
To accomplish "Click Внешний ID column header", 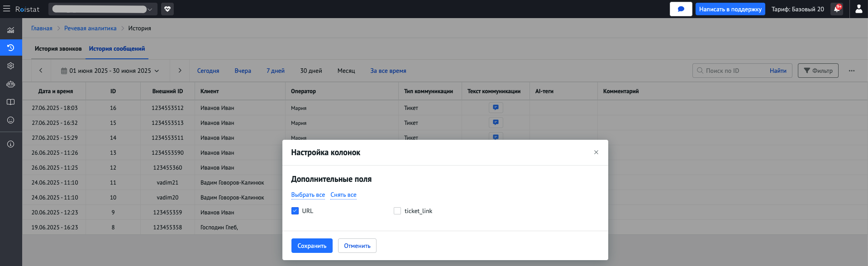I will click(167, 91).
